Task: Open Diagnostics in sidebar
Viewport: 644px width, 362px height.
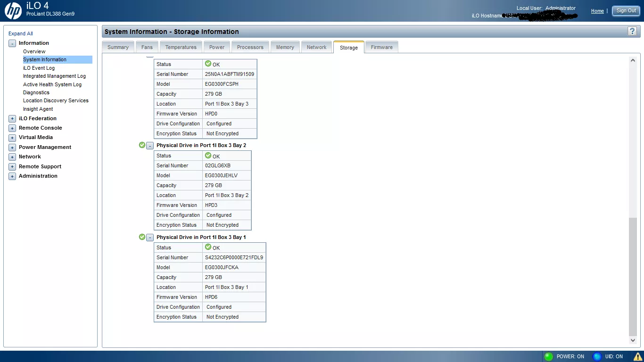Action: pos(36,92)
